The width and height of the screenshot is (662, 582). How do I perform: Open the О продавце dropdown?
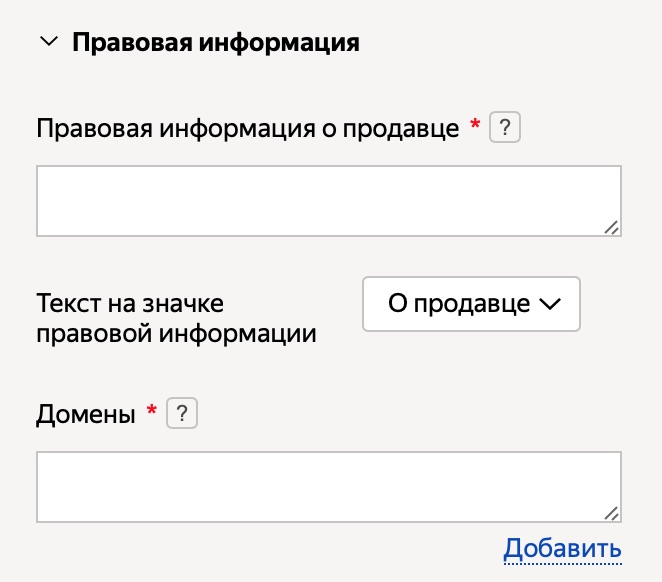[471, 304]
